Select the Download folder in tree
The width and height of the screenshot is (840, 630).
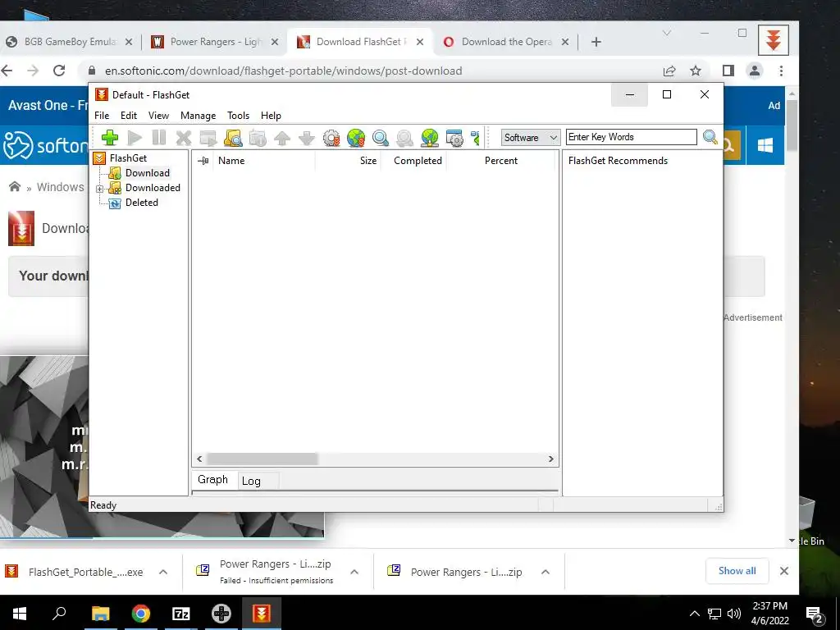148,172
